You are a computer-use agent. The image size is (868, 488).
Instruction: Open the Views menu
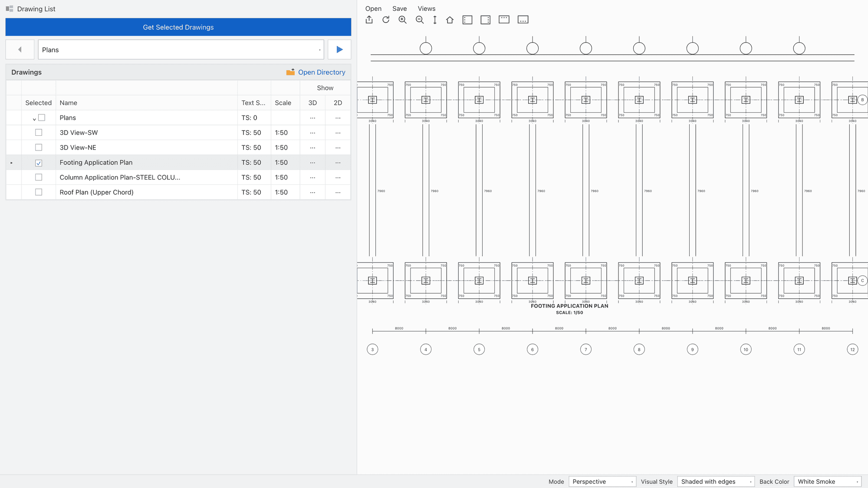coord(427,9)
